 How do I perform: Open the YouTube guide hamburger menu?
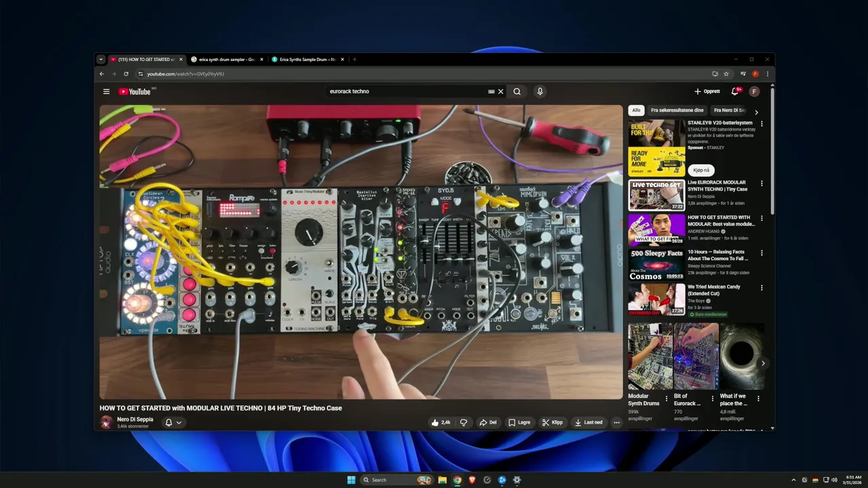(x=106, y=91)
